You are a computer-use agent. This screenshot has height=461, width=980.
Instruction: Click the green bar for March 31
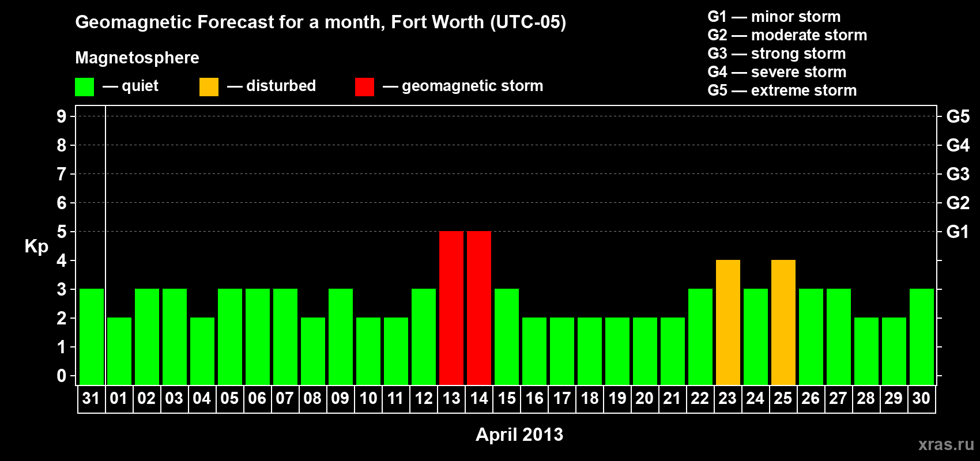tap(92, 337)
